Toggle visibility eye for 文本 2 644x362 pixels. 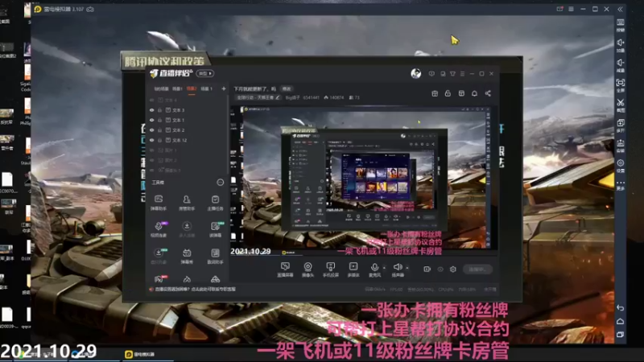pyautogui.click(x=151, y=130)
